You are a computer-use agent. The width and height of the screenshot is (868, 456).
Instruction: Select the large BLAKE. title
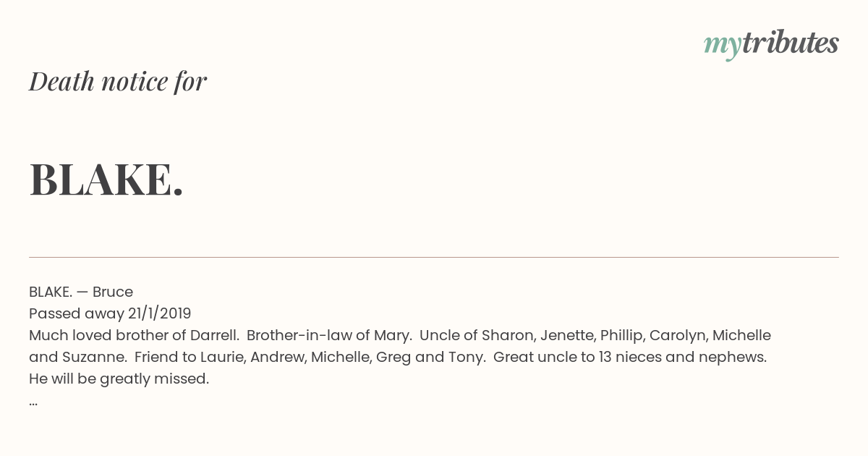point(106,180)
